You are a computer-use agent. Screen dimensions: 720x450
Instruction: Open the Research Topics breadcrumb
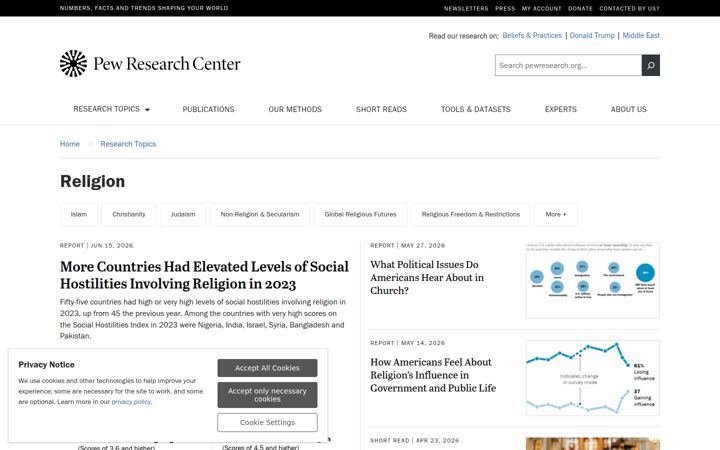tap(128, 144)
